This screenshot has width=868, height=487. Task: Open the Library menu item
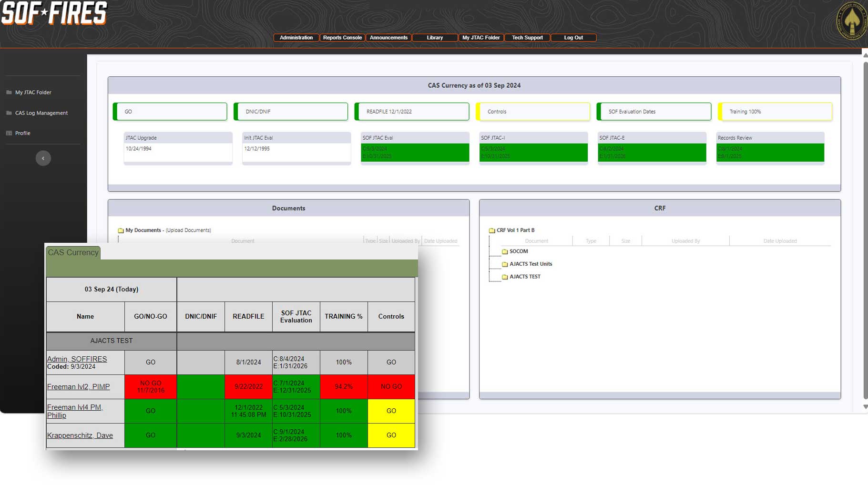click(435, 38)
